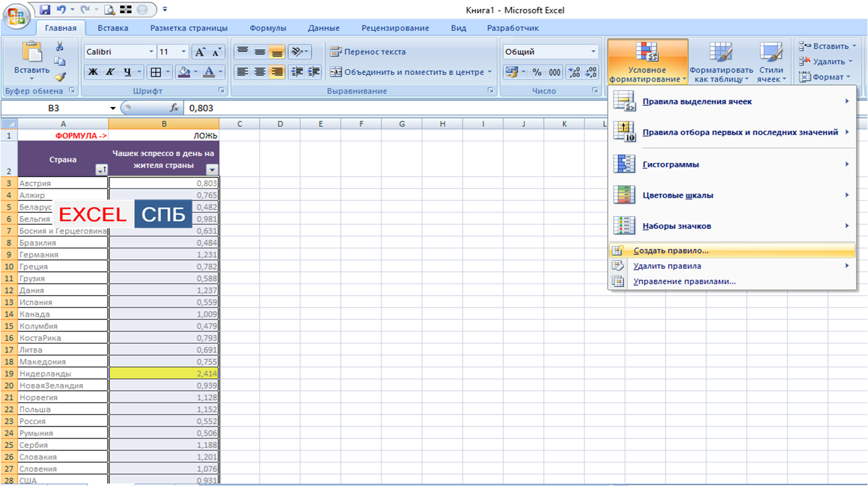Select the Создать правило menu item
The height and width of the screenshot is (486, 868).
pos(671,251)
